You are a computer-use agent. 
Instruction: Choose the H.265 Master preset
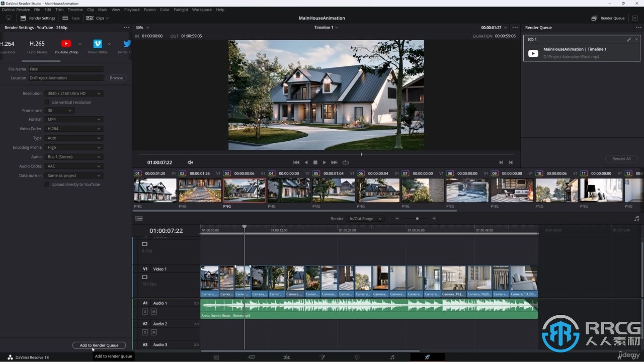tap(37, 46)
